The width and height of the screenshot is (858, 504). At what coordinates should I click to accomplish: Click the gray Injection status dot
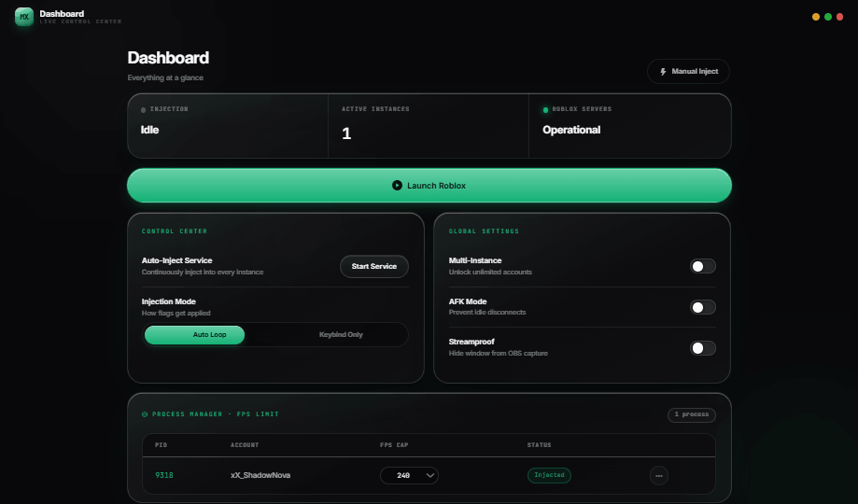(x=144, y=110)
